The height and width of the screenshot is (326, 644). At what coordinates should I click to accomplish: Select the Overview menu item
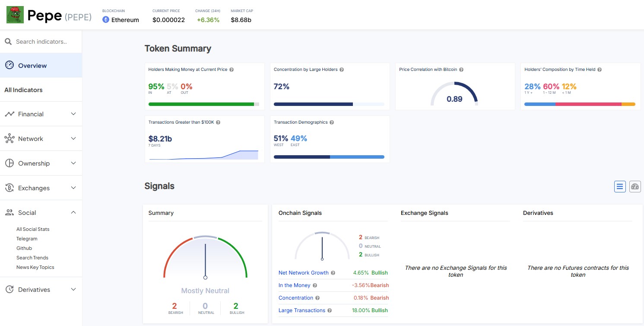[x=41, y=65]
